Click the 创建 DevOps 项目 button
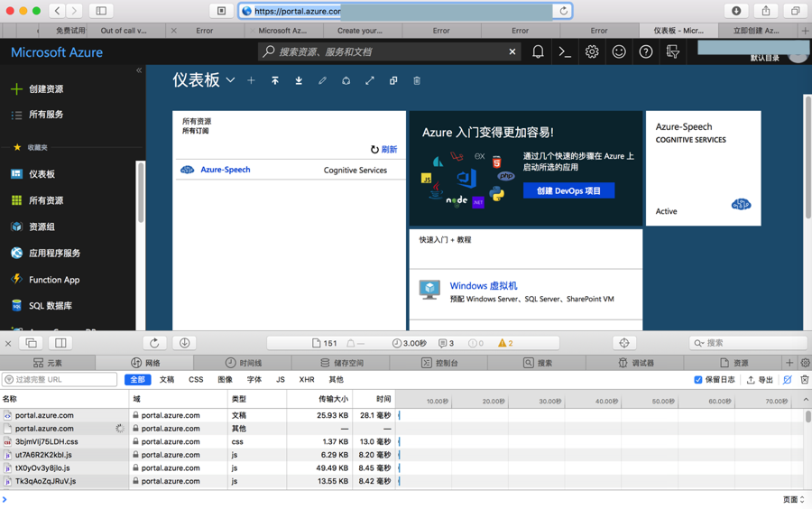 point(568,190)
